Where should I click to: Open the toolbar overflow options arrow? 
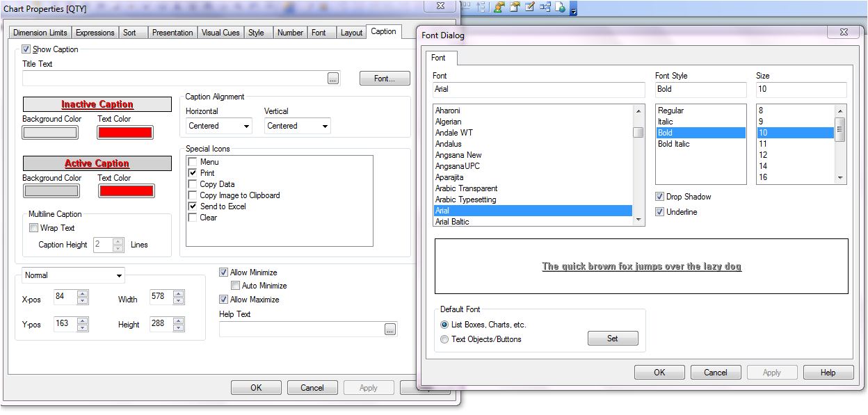tap(573, 10)
